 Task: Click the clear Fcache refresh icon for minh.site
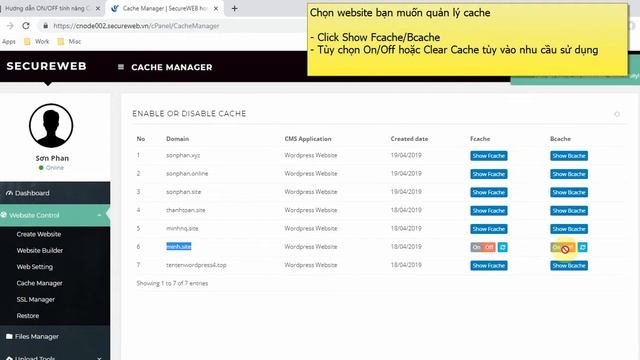coord(502,247)
